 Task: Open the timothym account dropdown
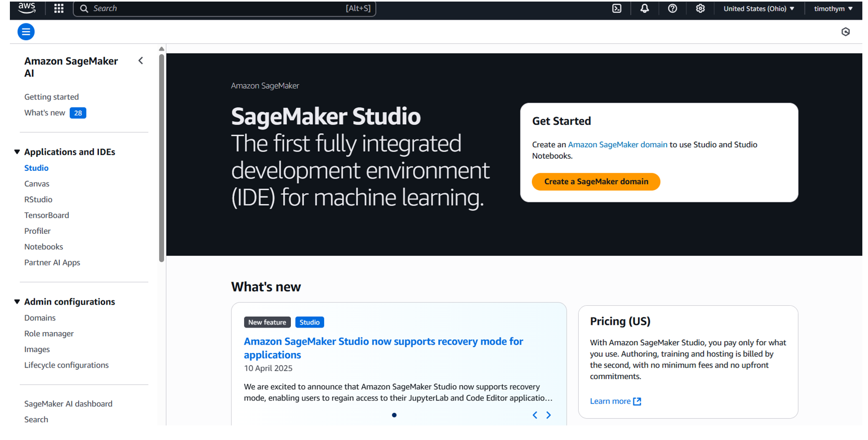[x=833, y=8]
